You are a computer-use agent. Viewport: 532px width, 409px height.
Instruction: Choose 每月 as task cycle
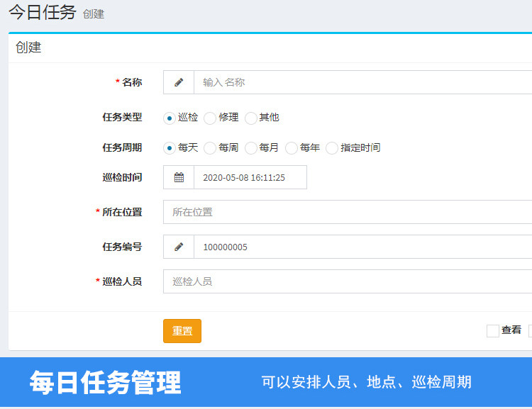(250, 148)
